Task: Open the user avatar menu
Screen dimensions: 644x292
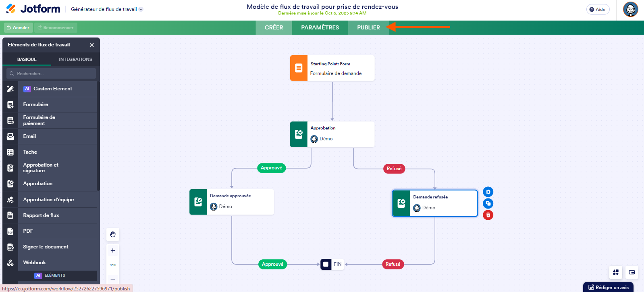Action: (630, 9)
